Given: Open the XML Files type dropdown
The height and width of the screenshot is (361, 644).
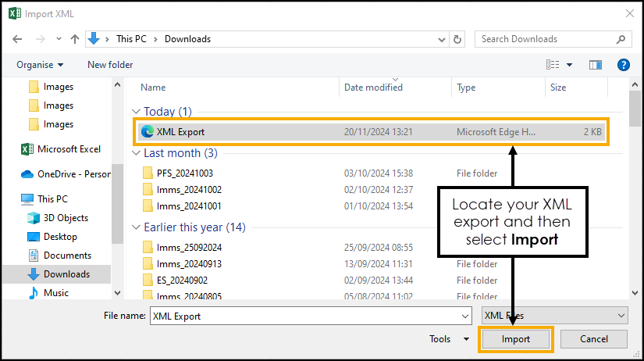Looking at the screenshot, I should (x=553, y=316).
